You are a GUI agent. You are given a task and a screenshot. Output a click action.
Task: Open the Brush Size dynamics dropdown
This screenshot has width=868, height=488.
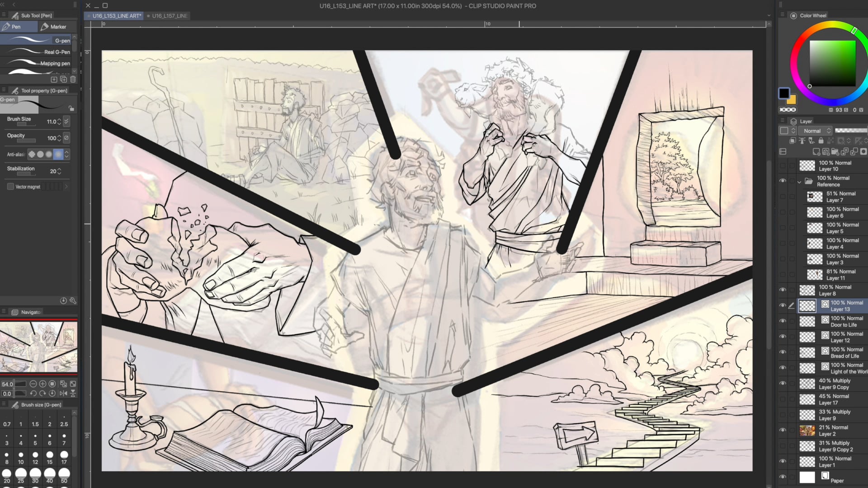coord(66,122)
